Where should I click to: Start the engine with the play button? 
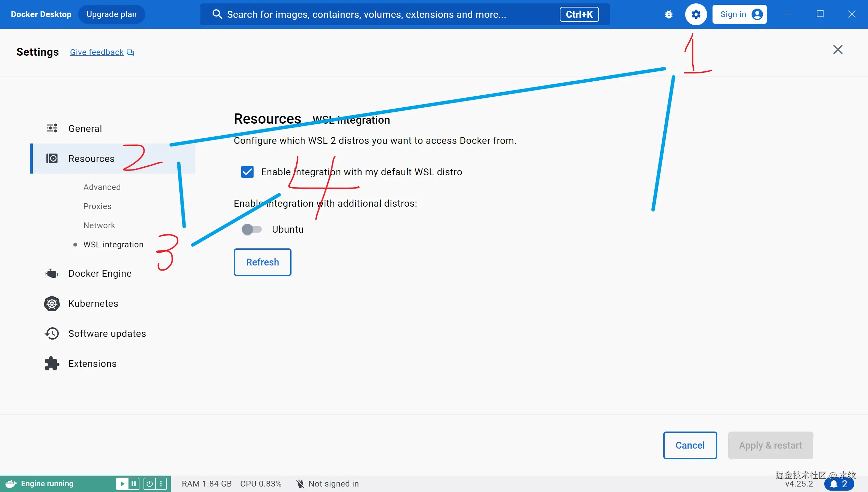pyautogui.click(x=122, y=484)
